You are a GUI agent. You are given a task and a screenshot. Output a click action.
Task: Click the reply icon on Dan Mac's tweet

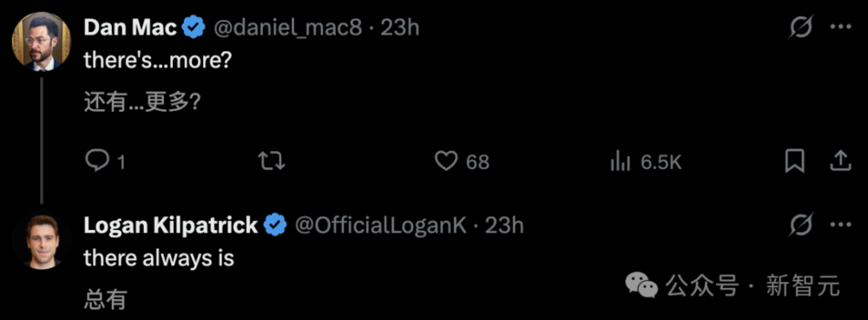coord(98,162)
